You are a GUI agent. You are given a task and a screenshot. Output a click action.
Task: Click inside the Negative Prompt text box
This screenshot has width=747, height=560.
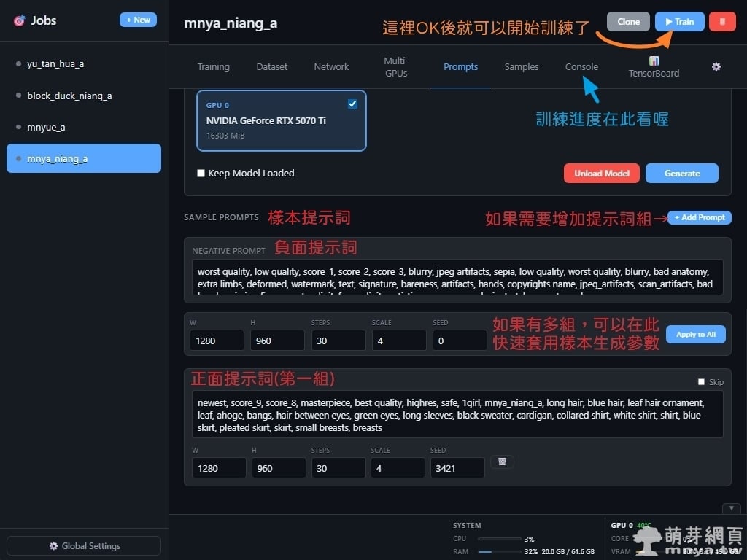click(457, 278)
